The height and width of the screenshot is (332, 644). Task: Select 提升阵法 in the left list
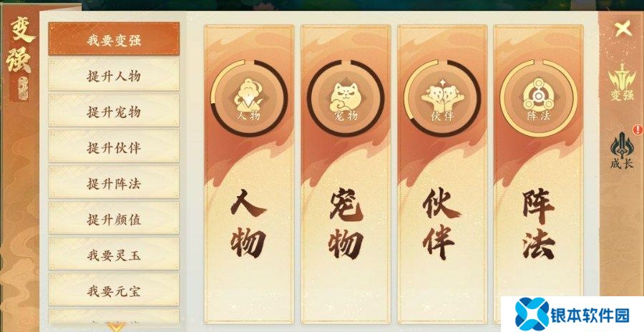[114, 182]
